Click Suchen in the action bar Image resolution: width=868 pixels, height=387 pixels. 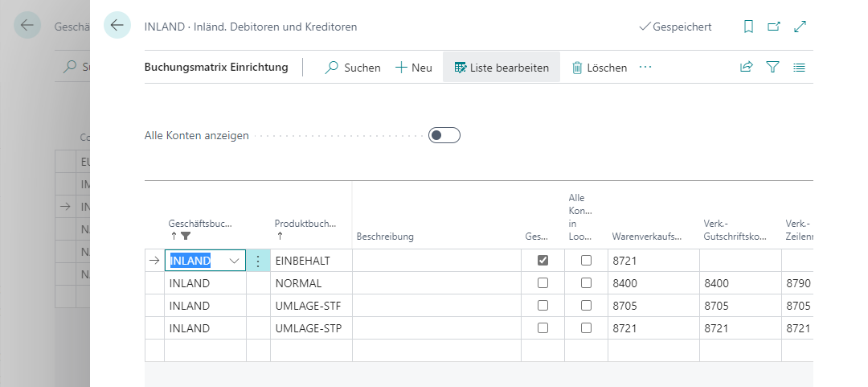point(353,68)
